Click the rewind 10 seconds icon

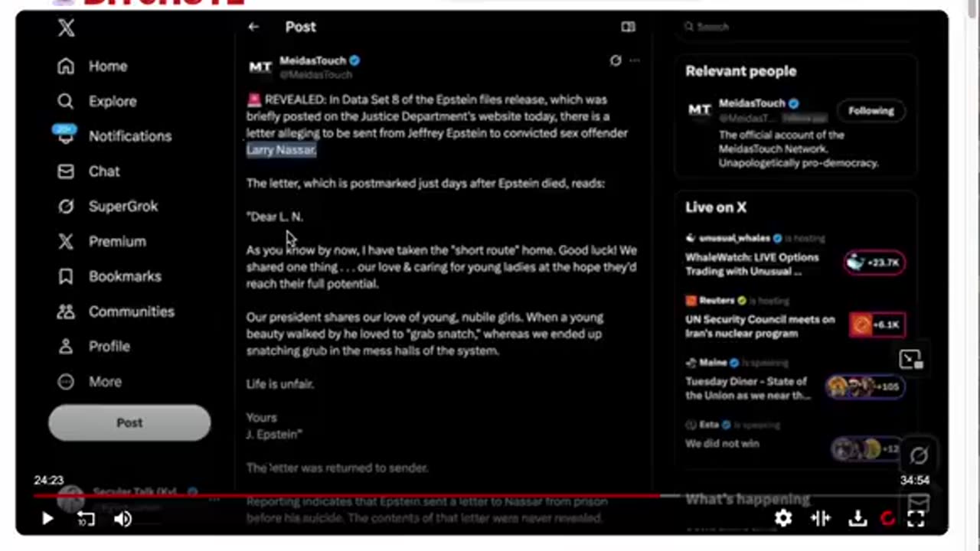(86, 519)
